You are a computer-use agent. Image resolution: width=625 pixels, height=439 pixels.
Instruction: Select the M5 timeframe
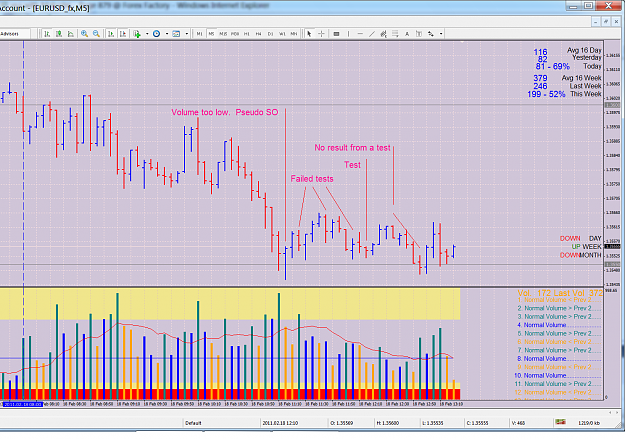(x=211, y=34)
